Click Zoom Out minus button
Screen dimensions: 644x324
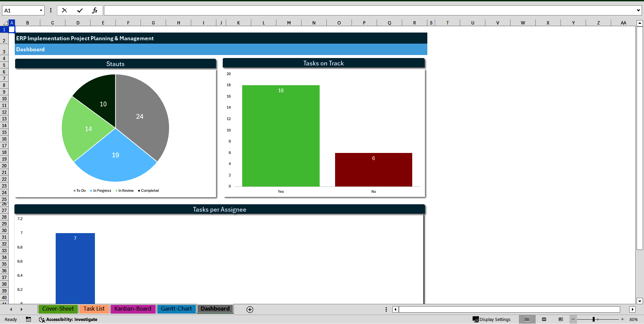[x=574, y=319]
